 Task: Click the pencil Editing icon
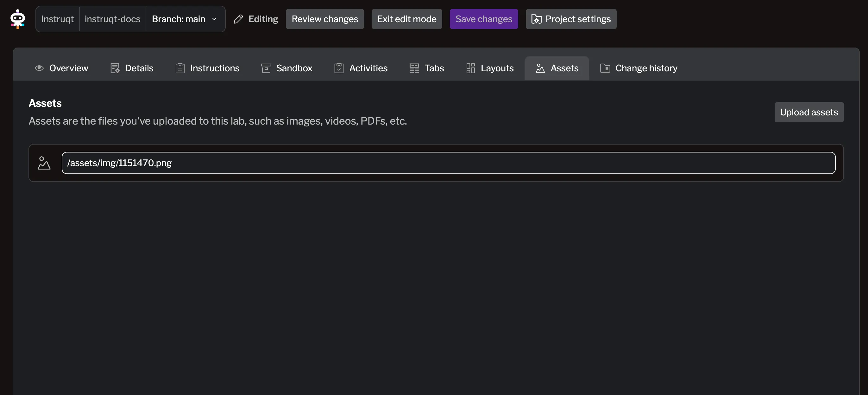tap(238, 19)
